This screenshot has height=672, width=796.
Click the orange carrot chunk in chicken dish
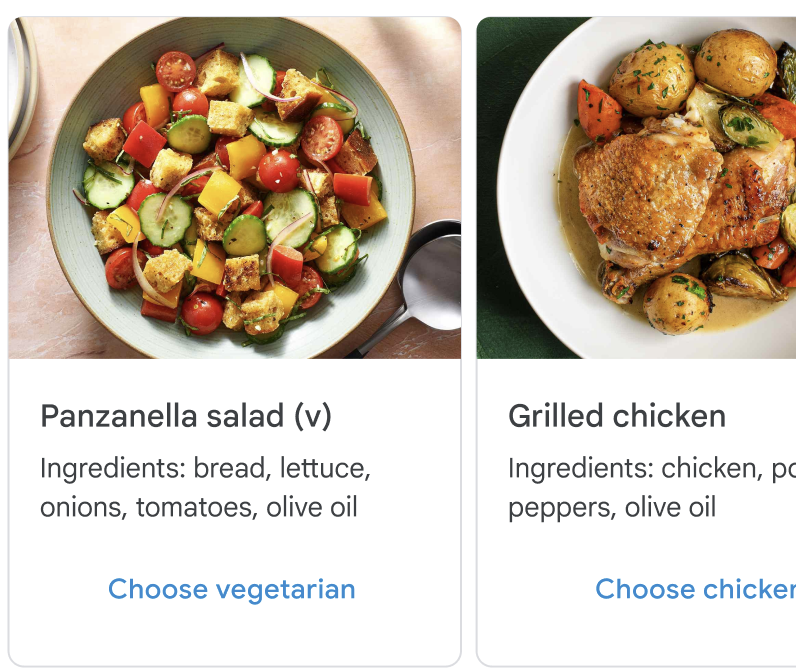599,108
